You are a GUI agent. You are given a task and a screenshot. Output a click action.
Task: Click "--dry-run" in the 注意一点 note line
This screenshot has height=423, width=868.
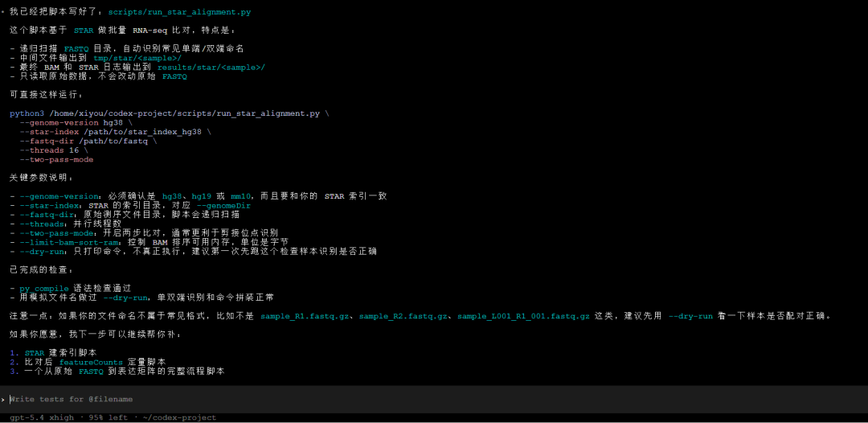[690, 315]
